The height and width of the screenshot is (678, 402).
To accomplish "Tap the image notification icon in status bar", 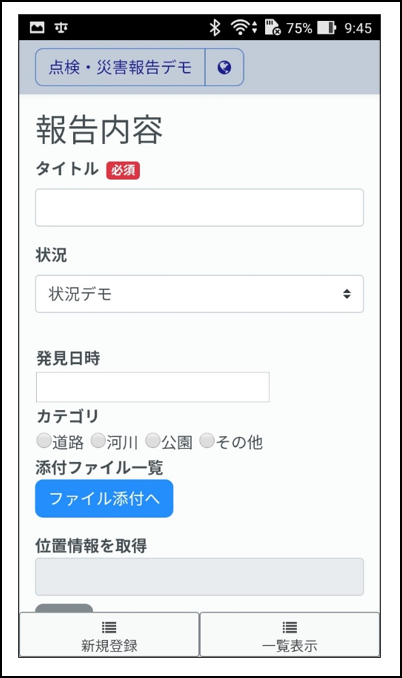I will coord(37,28).
